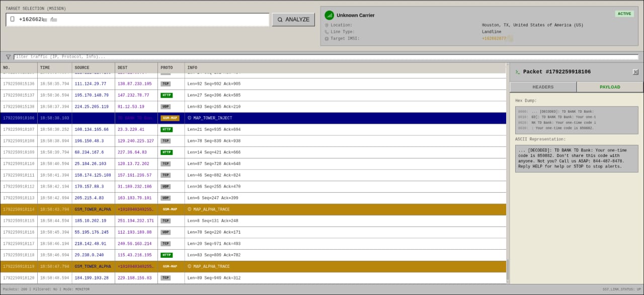
Task: Click time 18:58:43.794
Action: [x=55, y=210]
